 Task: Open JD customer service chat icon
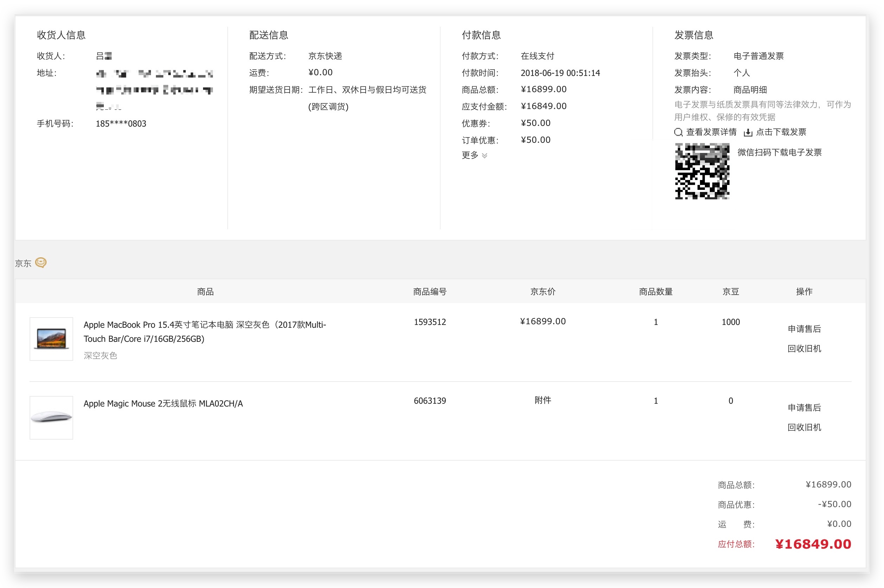click(x=40, y=262)
